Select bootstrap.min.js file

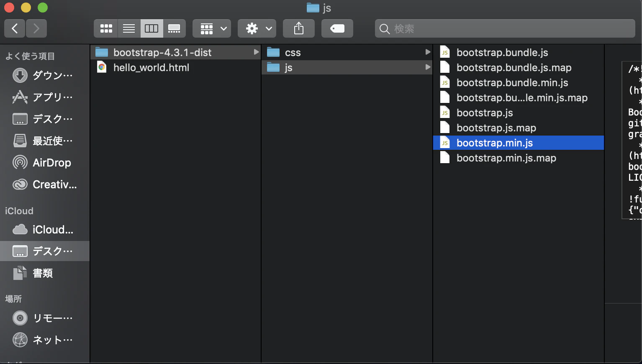519,143
